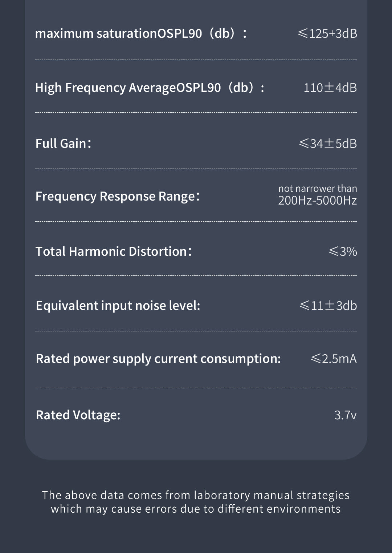Click the ≤125+3dB value
Viewport: 392px width, 553px height.
327,33
